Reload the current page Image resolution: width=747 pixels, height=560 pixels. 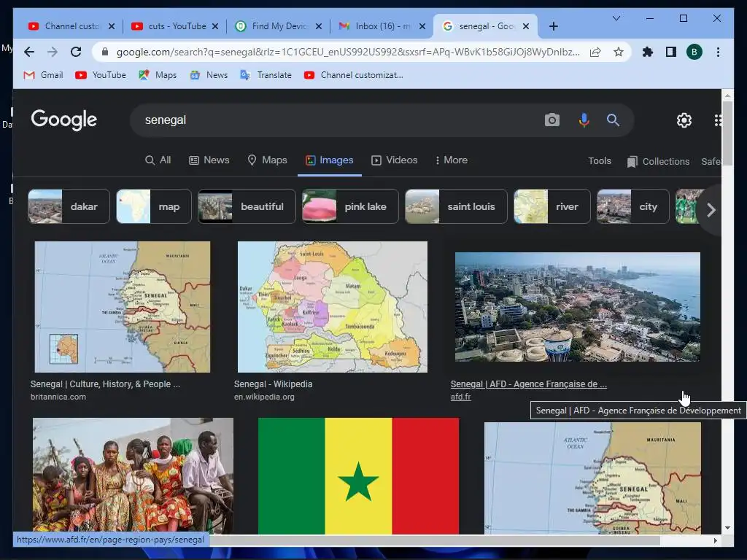(x=76, y=52)
